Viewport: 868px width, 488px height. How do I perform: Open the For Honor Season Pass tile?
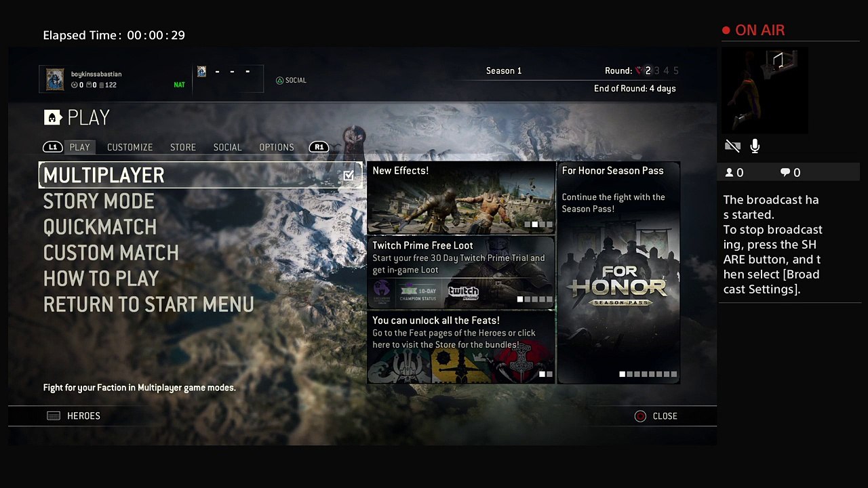click(618, 272)
